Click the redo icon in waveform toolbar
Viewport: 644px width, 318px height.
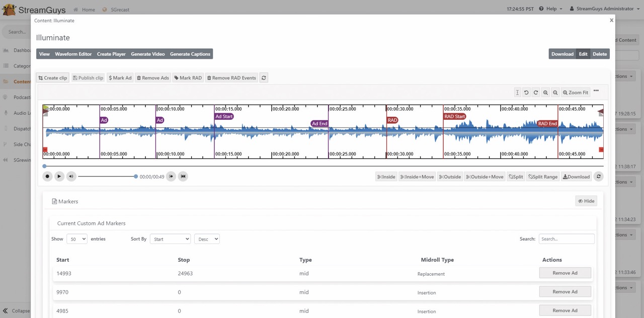coord(536,93)
